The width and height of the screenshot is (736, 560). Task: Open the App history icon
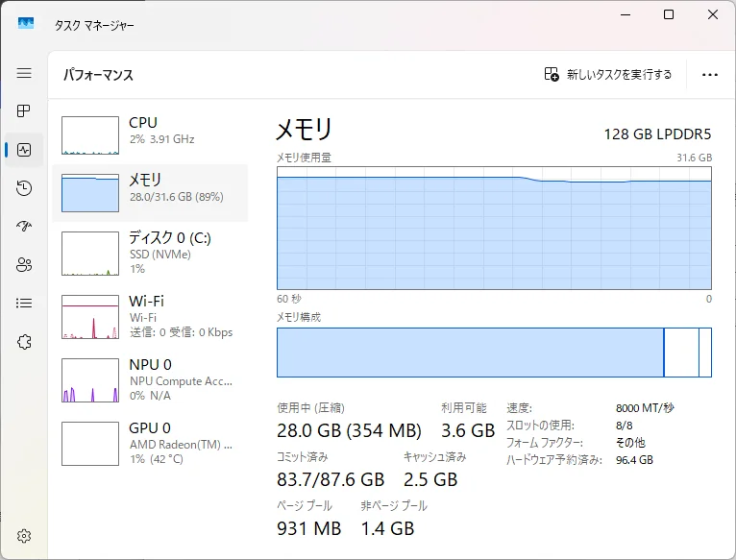(24, 188)
